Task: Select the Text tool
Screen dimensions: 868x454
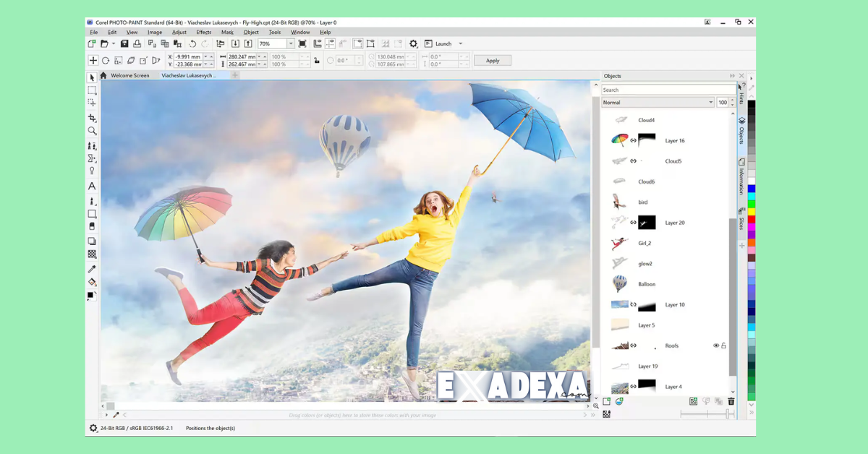Action: tap(92, 185)
